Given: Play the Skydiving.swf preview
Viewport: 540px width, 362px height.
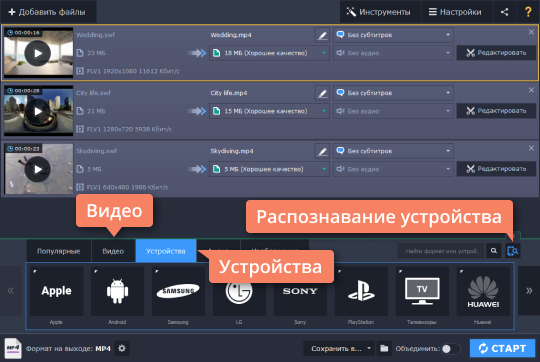Looking at the screenshot, I should coord(38,169).
